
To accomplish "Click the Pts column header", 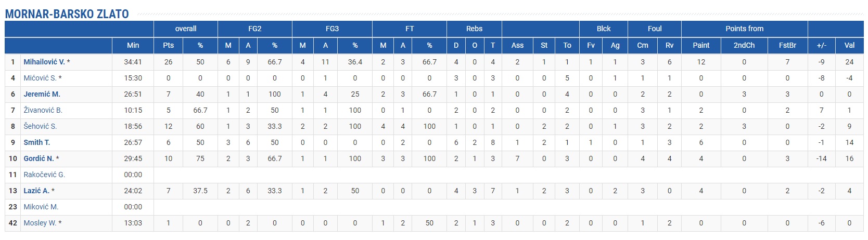I will pos(168,45).
